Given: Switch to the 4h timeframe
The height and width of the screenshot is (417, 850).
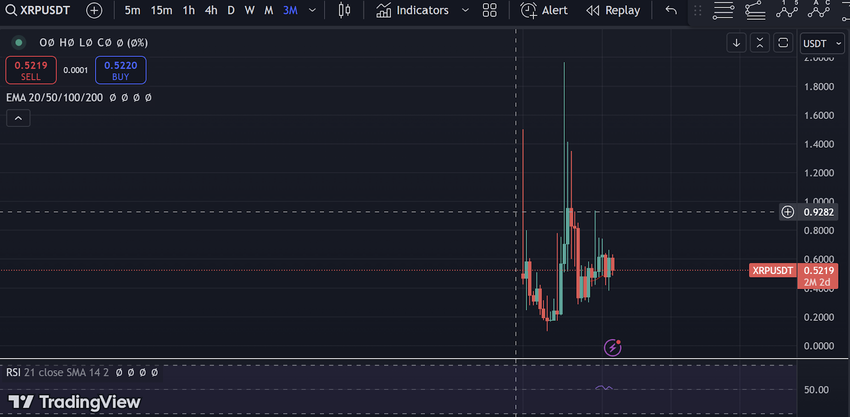Looking at the screenshot, I should (x=211, y=10).
